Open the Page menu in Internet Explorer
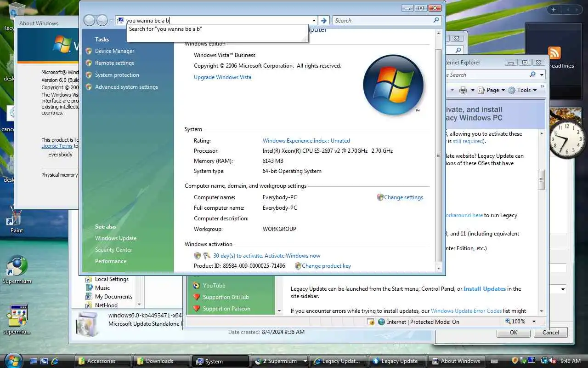The image size is (588, 368). click(x=492, y=90)
